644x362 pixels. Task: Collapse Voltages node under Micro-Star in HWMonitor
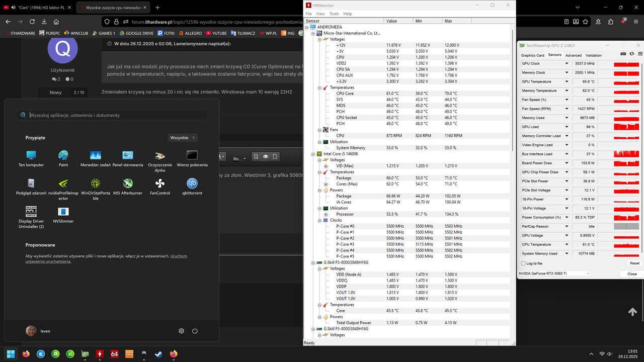(x=319, y=39)
